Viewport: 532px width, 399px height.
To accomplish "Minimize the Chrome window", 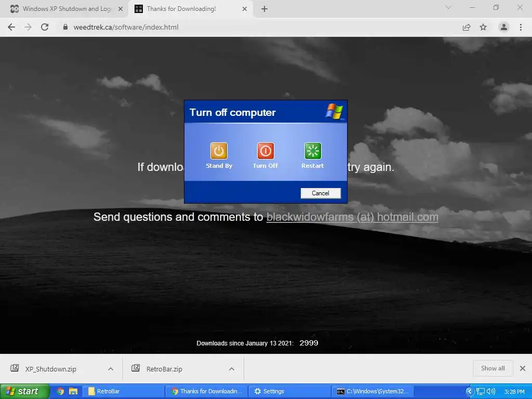I will click(x=472, y=7).
